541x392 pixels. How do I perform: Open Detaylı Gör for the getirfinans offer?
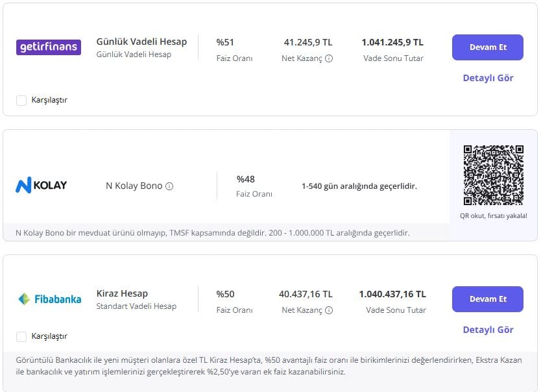tap(488, 78)
